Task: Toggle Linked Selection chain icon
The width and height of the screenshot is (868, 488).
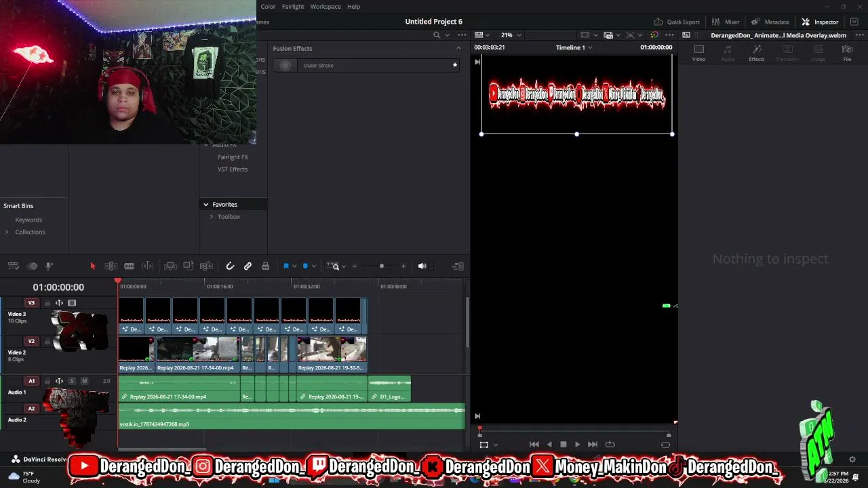Action: point(248,266)
